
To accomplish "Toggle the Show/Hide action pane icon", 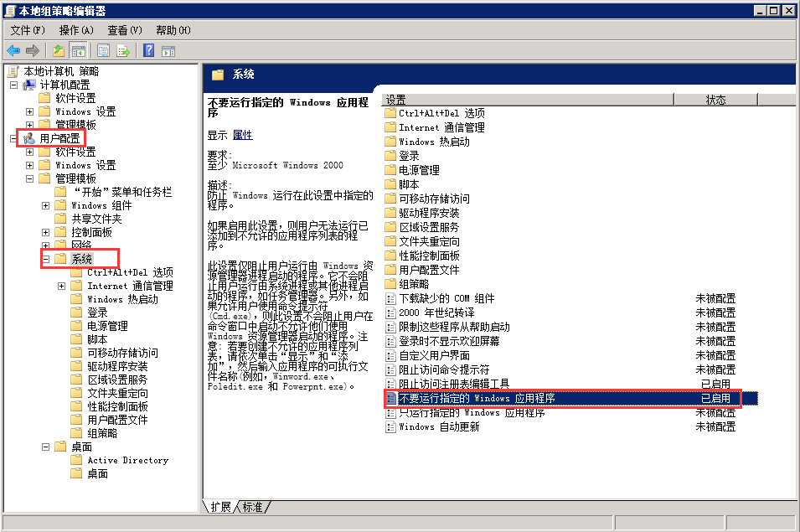I will (x=168, y=50).
